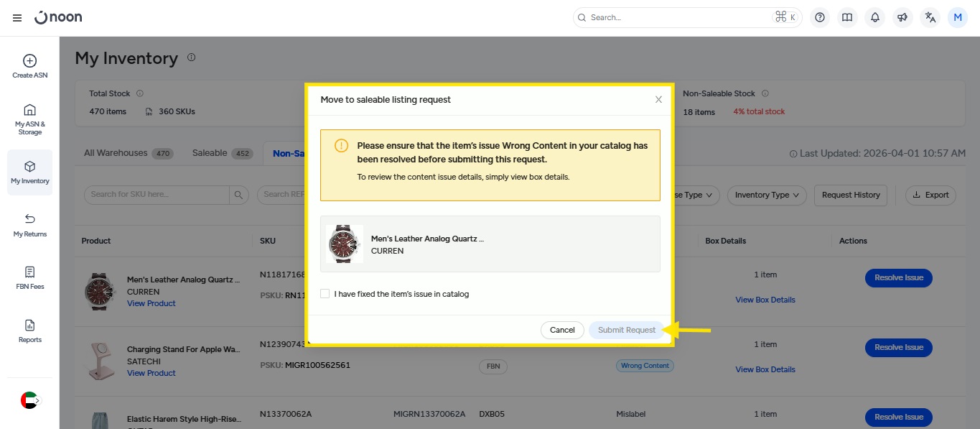This screenshot has width=980, height=429.
Task: Expand the Inventory Type dropdown
Action: click(x=767, y=195)
